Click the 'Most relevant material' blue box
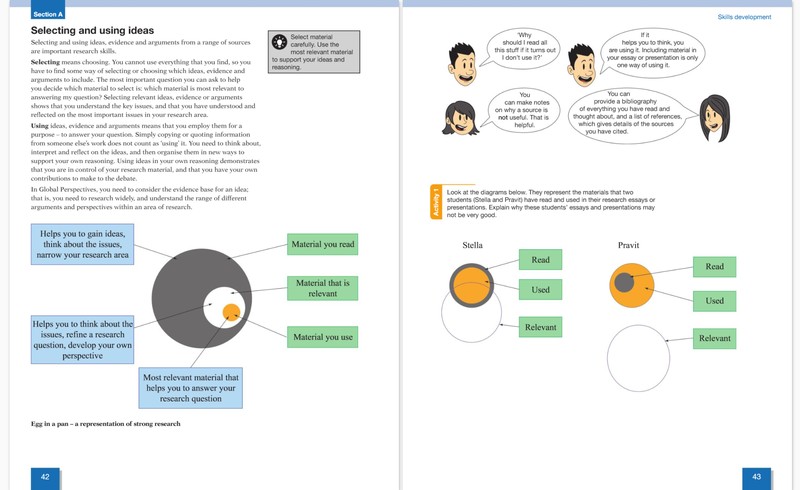The width and height of the screenshot is (800, 490). pyautogui.click(x=190, y=388)
